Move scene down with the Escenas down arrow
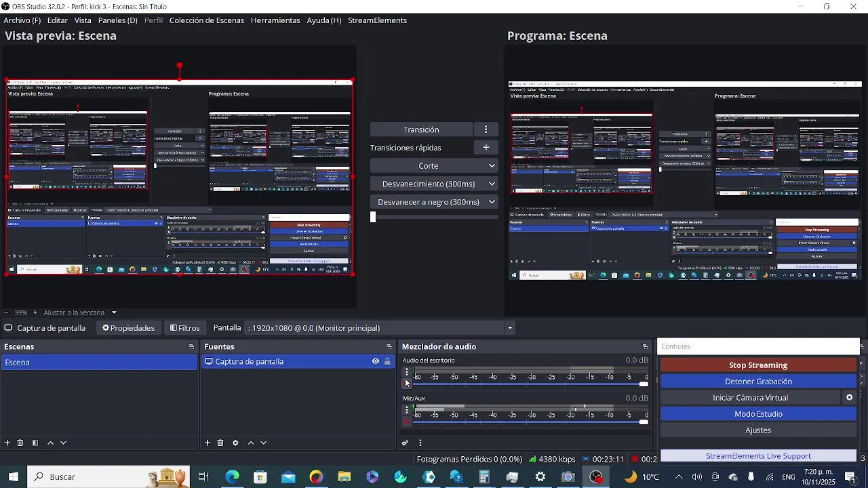The width and height of the screenshot is (868, 488). (63, 443)
